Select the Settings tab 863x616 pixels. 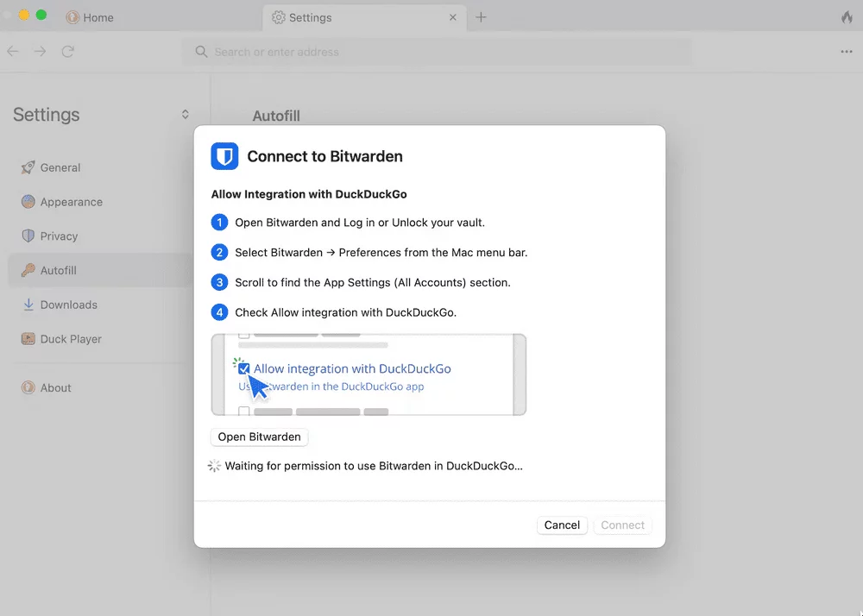(x=363, y=17)
